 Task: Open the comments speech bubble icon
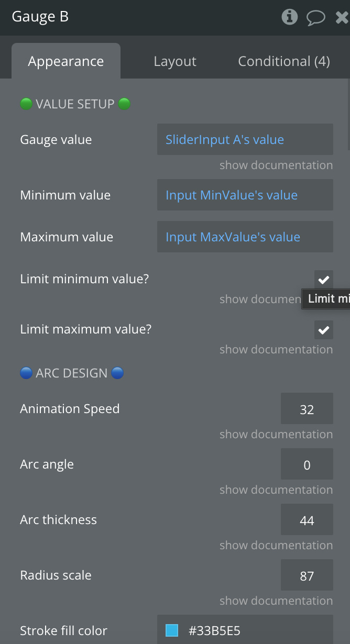pos(316,18)
